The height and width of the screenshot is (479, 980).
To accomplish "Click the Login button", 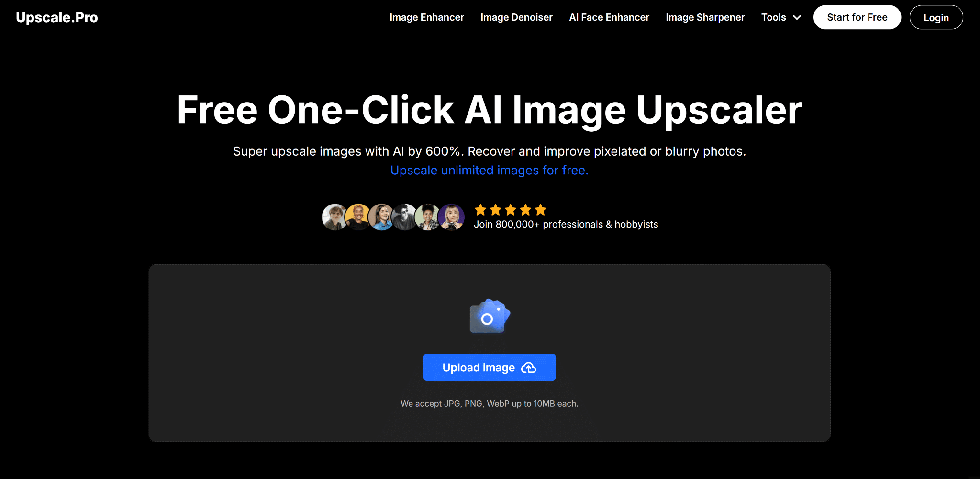I will 935,17.
